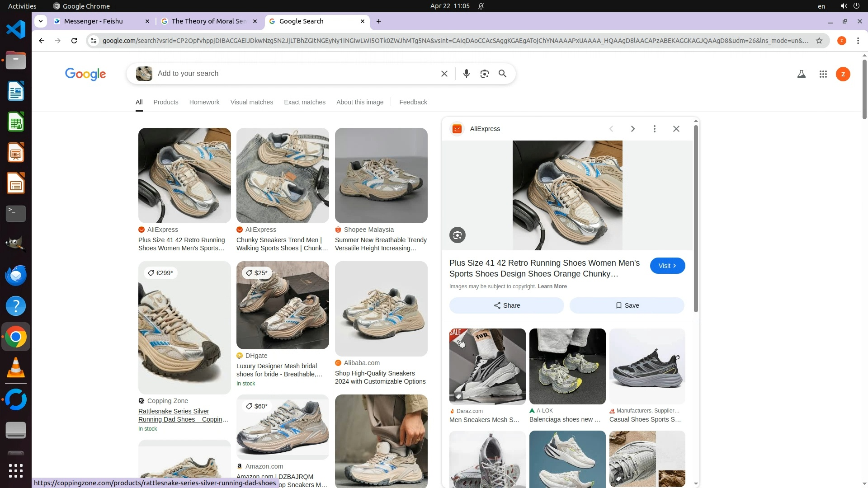This screenshot has height=488, width=868.
Task: Click the Visit button
Action: (667, 266)
